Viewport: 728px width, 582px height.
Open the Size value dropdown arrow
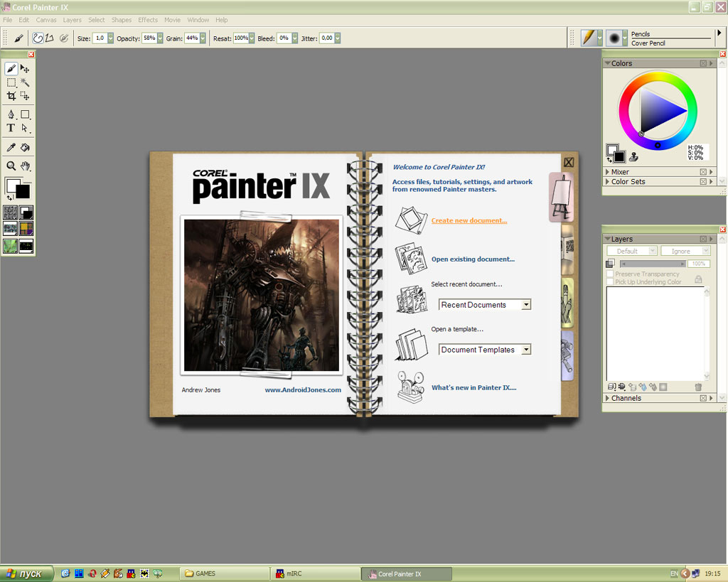110,38
